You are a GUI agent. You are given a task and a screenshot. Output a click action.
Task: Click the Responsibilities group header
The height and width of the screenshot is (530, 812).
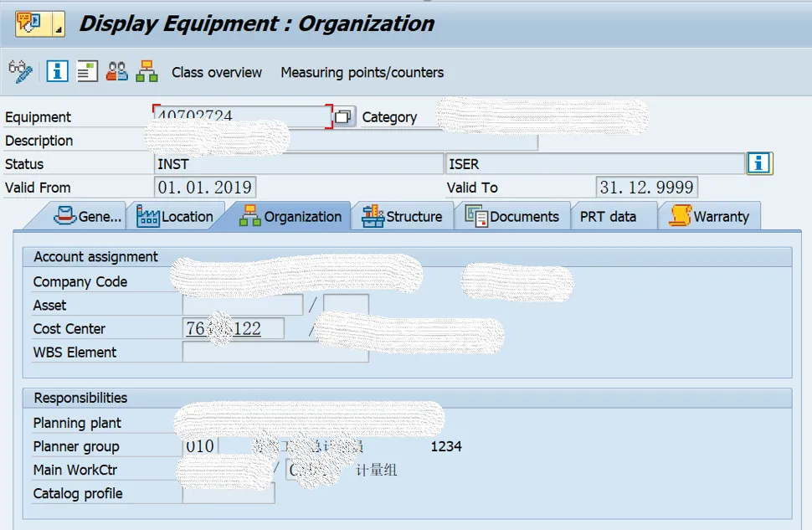coord(407,398)
